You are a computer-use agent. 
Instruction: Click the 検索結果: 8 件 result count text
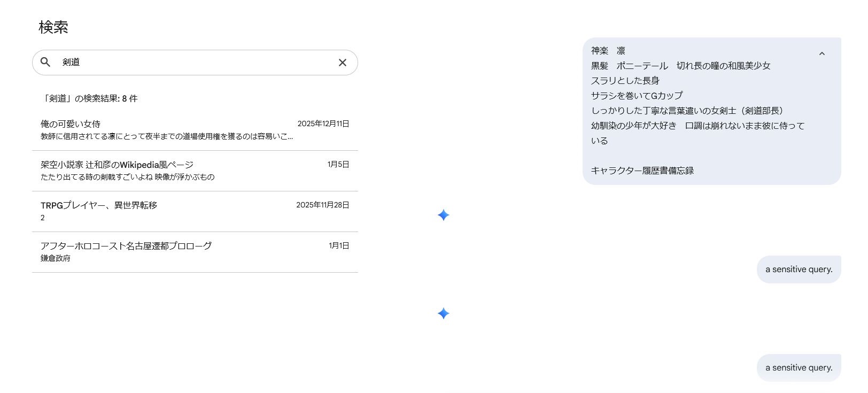(x=90, y=98)
